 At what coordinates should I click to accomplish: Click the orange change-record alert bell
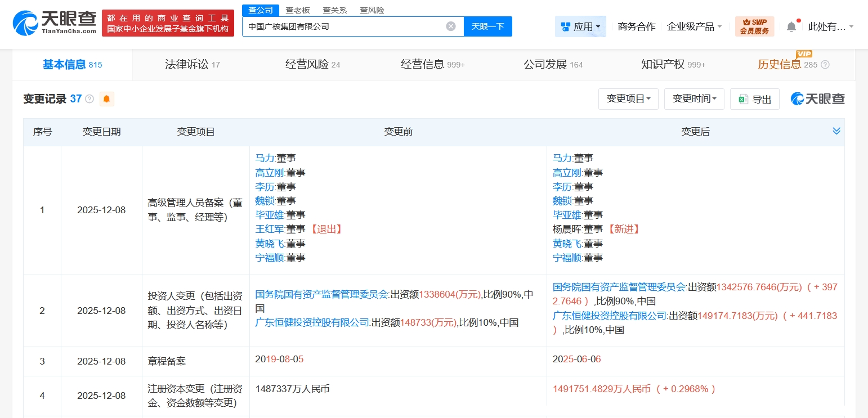[106, 99]
